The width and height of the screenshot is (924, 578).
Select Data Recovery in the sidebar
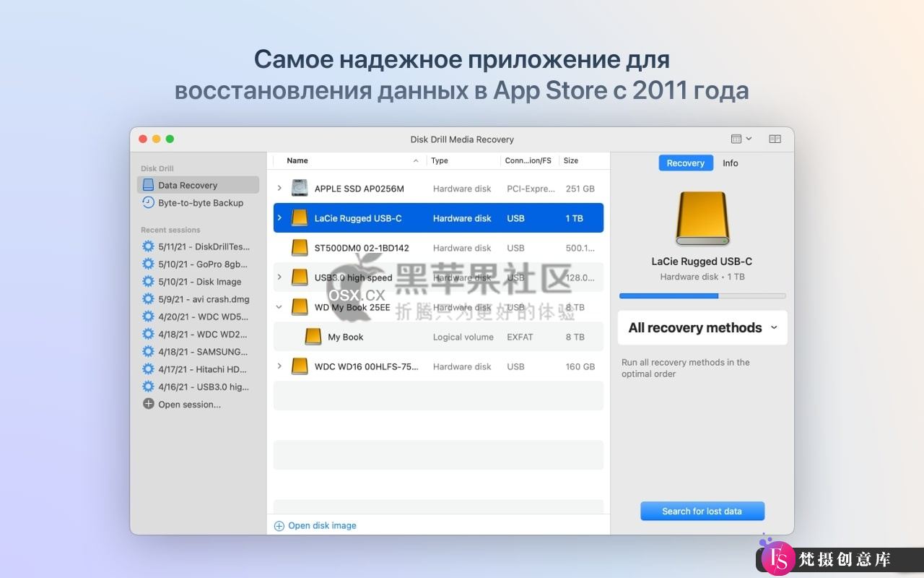click(x=198, y=185)
